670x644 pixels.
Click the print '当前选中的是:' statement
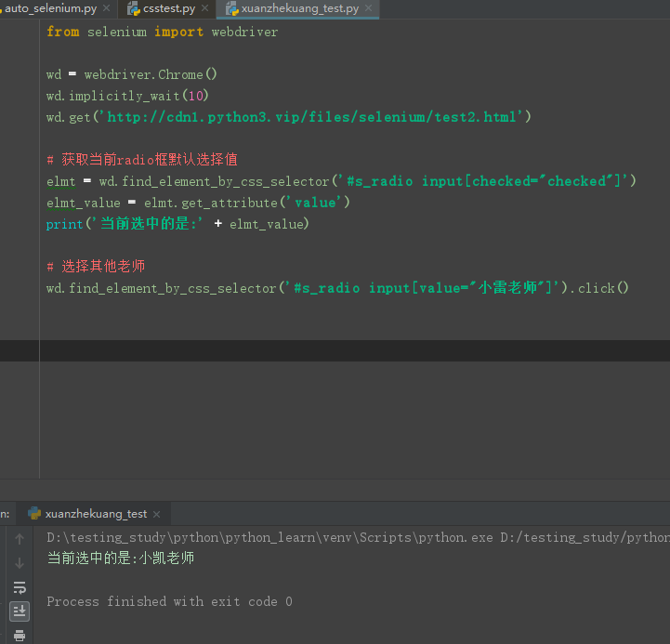coord(177,224)
